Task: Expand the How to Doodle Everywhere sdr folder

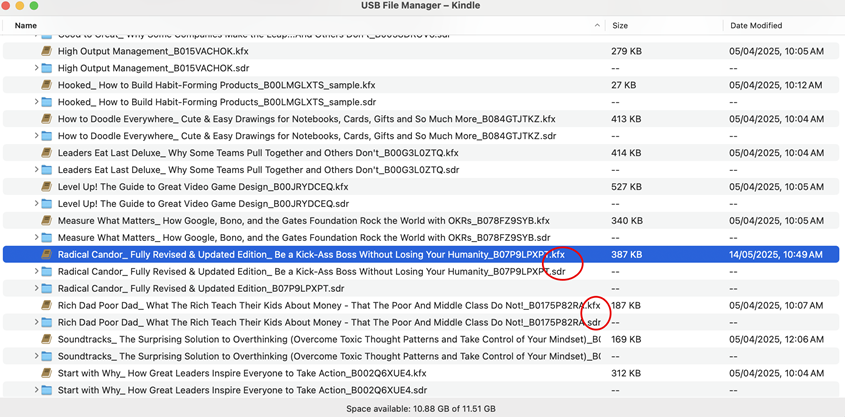Action: point(36,136)
